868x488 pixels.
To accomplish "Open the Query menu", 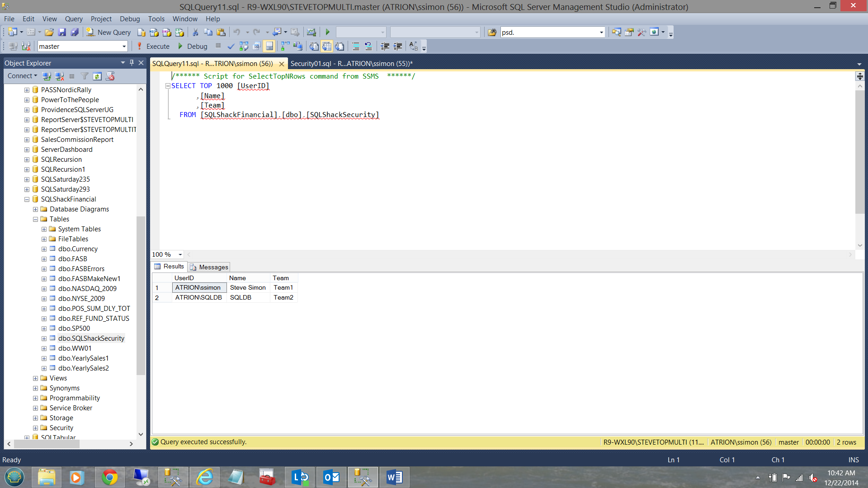I will (x=73, y=19).
